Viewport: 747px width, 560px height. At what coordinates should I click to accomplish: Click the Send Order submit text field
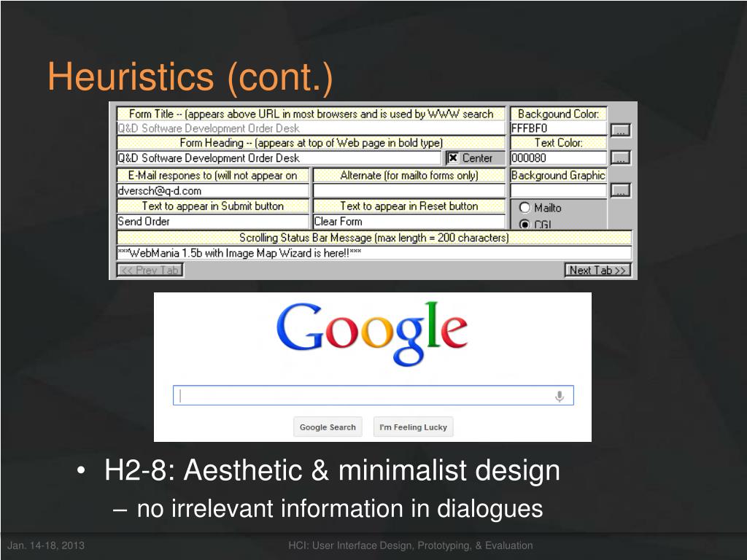click(x=213, y=221)
